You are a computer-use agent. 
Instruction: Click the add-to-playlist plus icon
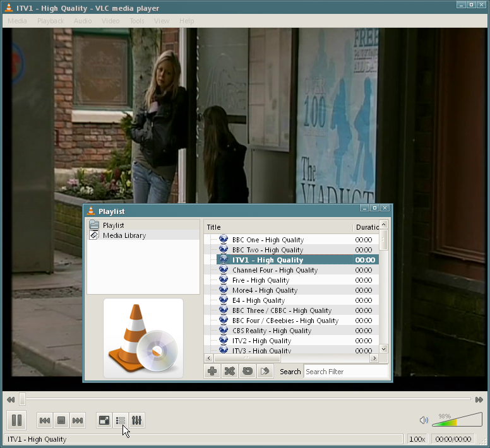click(212, 371)
